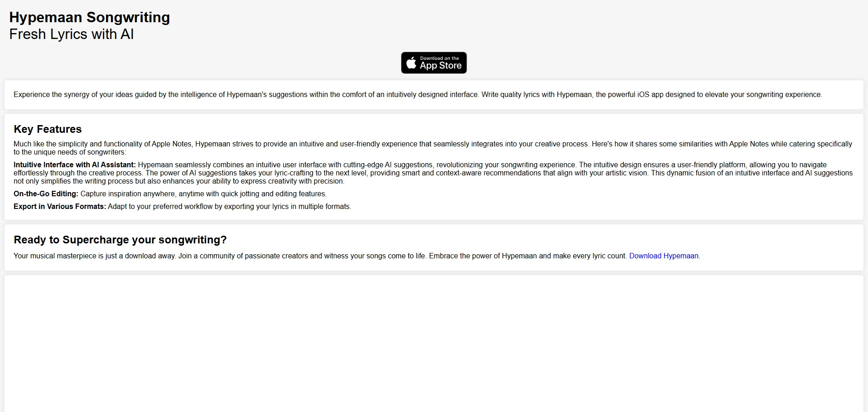Screen dimensions: 868x412
Task: Click the phrase to the unique needs of songwriters
Action: pos(70,152)
